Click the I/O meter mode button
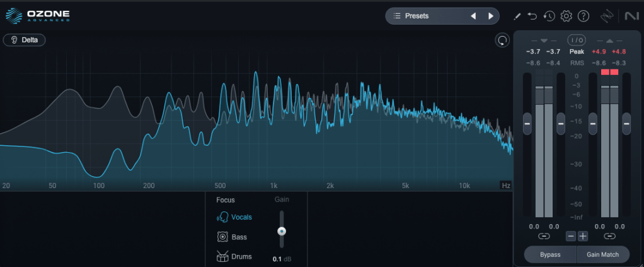644x267 pixels. [577, 40]
